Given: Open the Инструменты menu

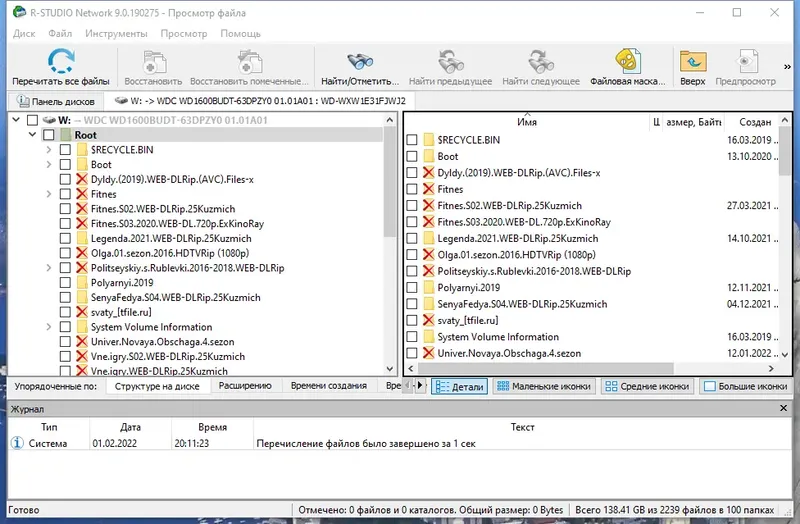Looking at the screenshot, I should tap(116, 34).
